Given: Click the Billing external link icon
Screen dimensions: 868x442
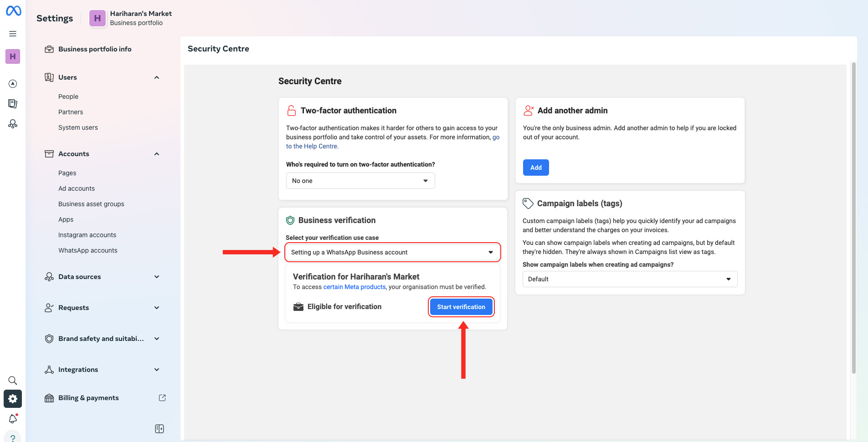Looking at the screenshot, I should coord(162,398).
